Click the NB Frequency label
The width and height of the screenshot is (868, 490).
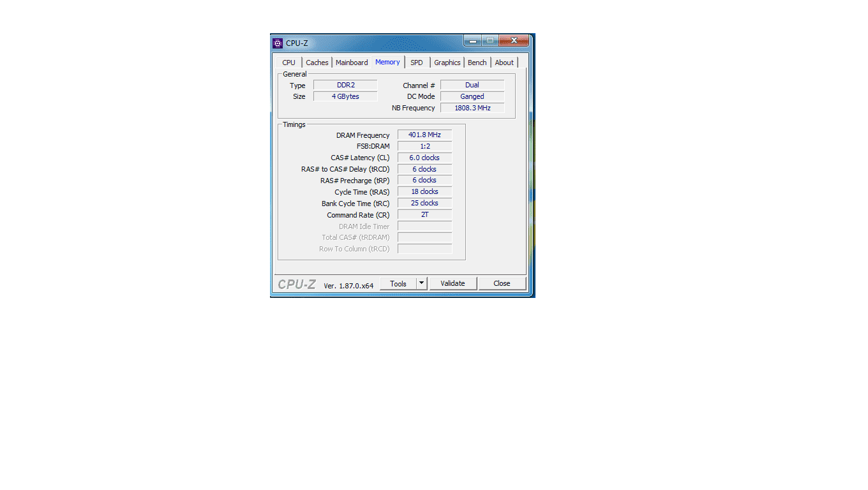click(413, 108)
